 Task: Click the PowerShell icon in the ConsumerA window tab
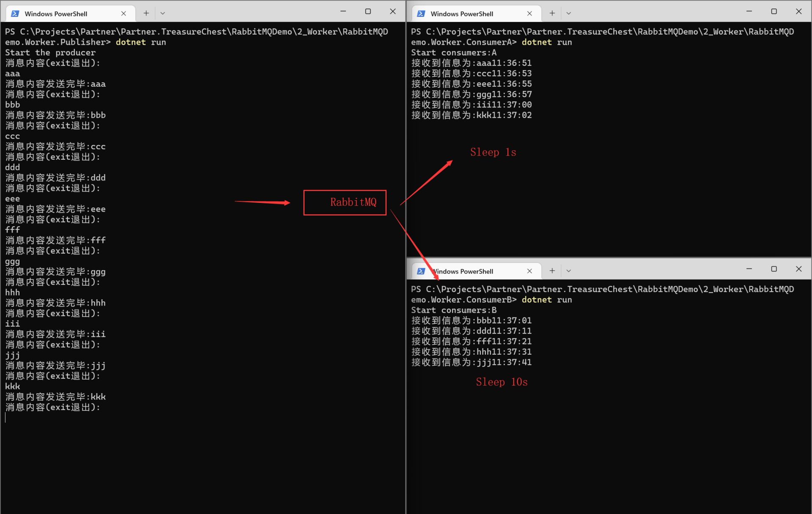(421, 14)
